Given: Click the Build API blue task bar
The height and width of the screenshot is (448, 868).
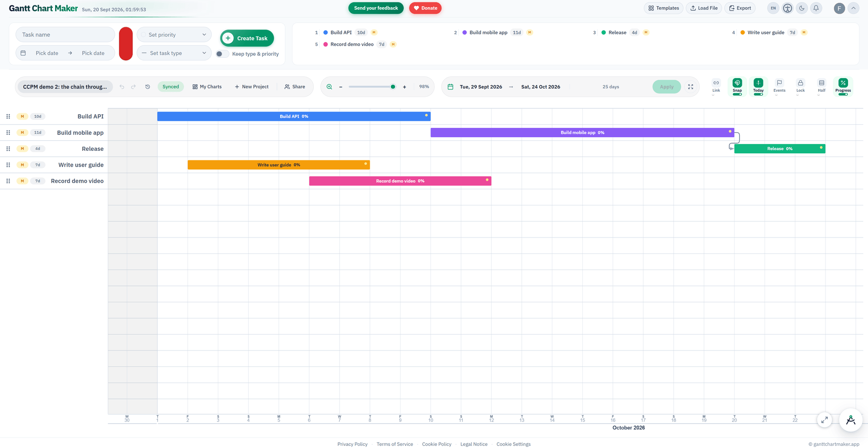Looking at the screenshot, I should coord(294,117).
